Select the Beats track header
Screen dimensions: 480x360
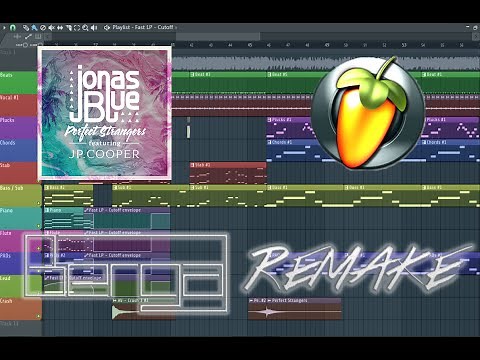tap(18, 82)
